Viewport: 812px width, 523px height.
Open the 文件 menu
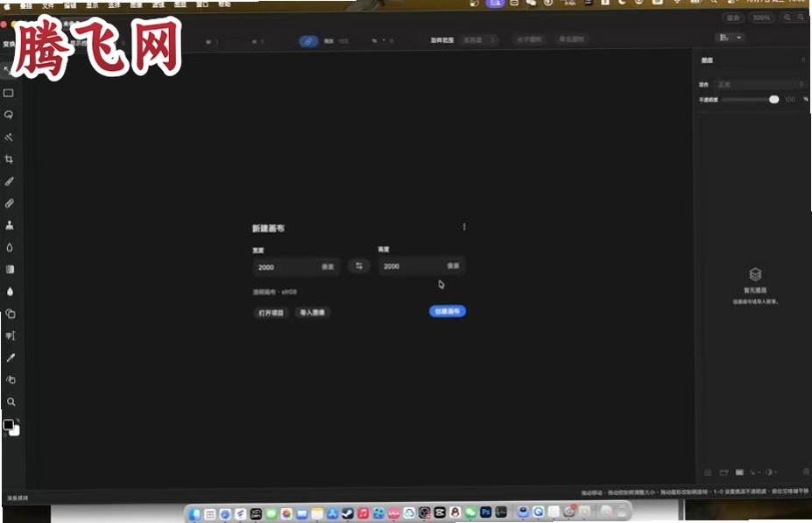point(47,6)
